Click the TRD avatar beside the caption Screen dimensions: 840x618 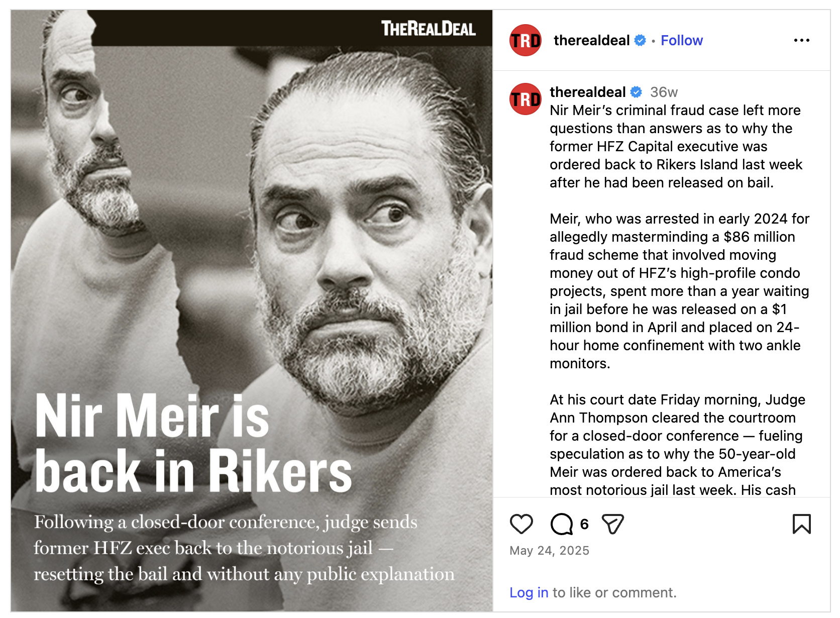point(525,99)
